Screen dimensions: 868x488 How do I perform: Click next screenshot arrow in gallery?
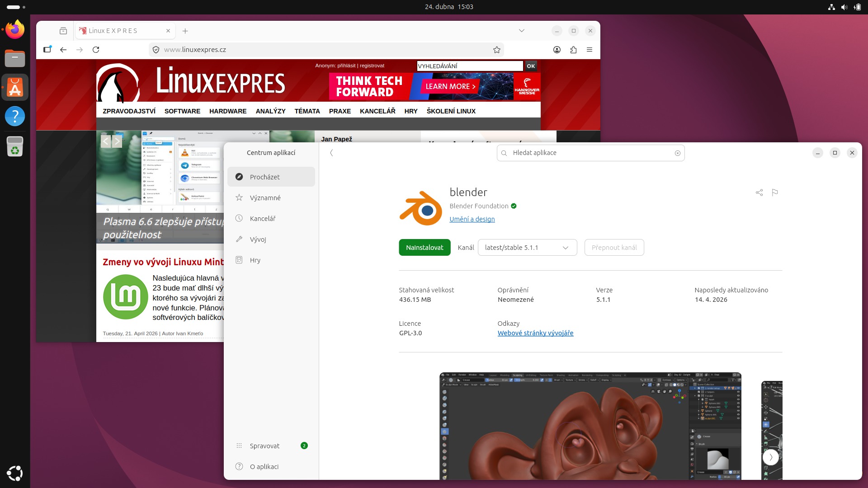pos(770,457)
